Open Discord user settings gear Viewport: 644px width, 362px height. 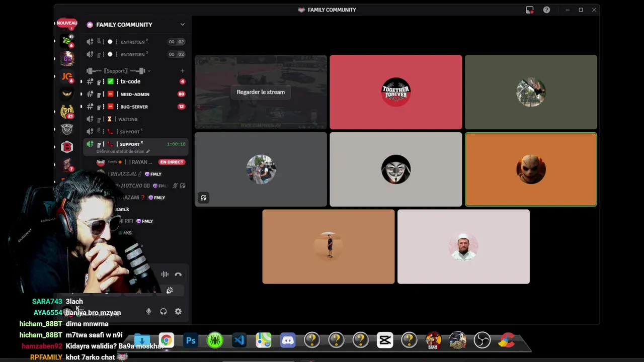pos(178,312)
